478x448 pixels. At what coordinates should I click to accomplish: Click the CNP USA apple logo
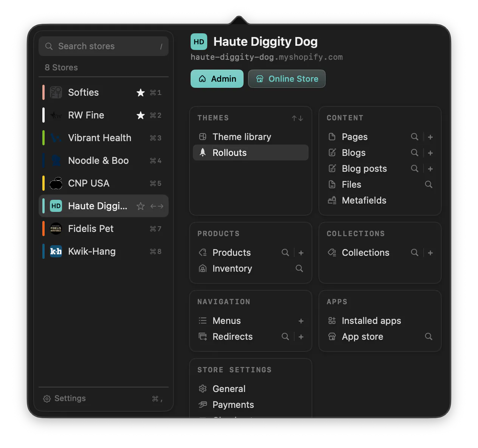coord(56,183)
